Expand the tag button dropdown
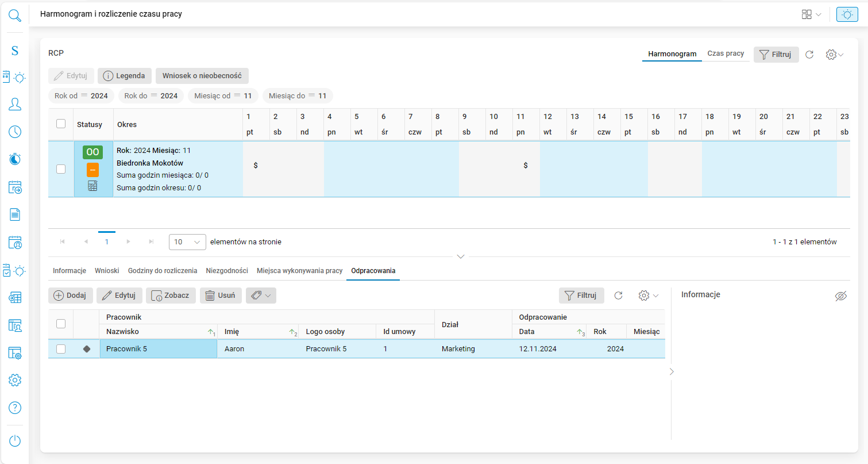Image resolution: width=868 pixels, height=464 pixels. (x=261, y=296)
